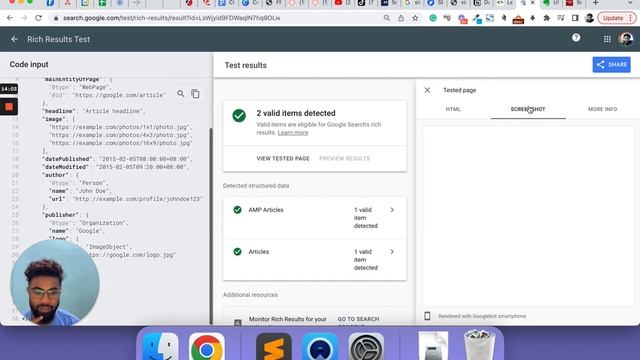Click the code input vertical scrollbar
This screenshot has height=360, width=640.
(x=211, y=227)
